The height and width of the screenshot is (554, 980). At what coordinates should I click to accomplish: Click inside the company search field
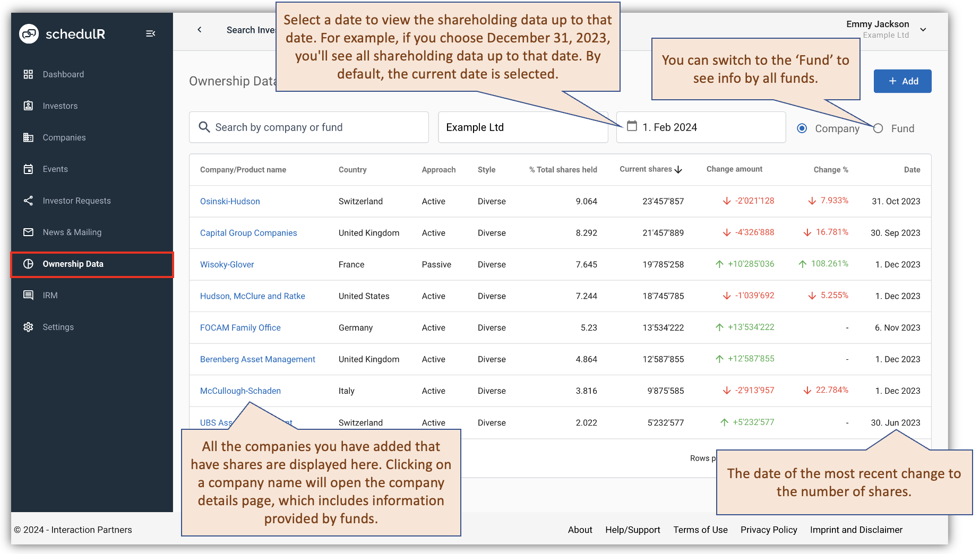[x=308, y=127]
